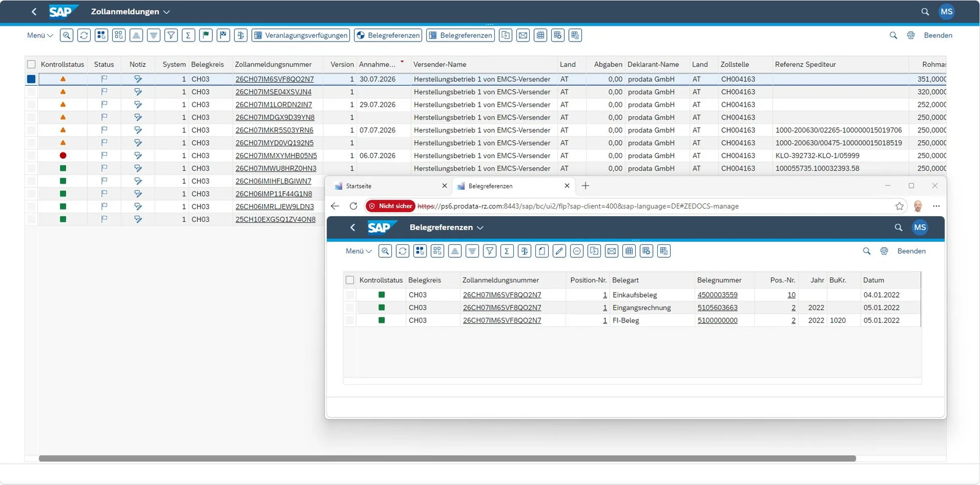Click the SAP back arrow in Zollanmeldungen header
This screenshot has width=980, height=485.
34,12
